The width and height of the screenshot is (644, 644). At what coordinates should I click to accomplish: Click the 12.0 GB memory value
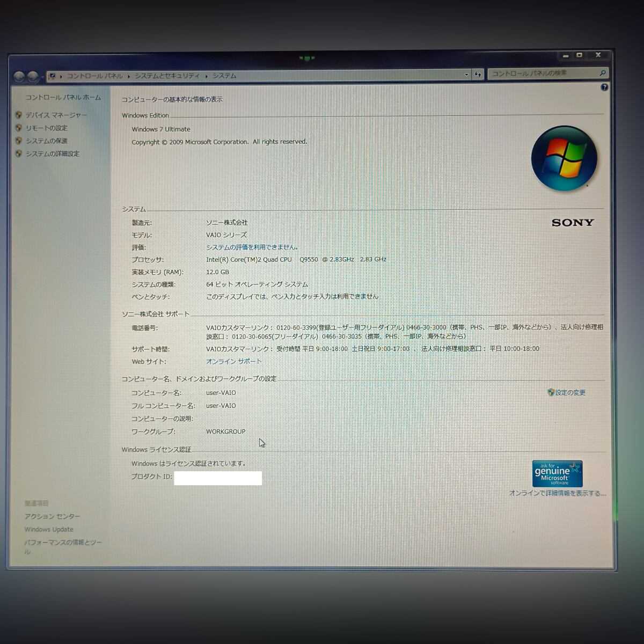coord(217,272)
